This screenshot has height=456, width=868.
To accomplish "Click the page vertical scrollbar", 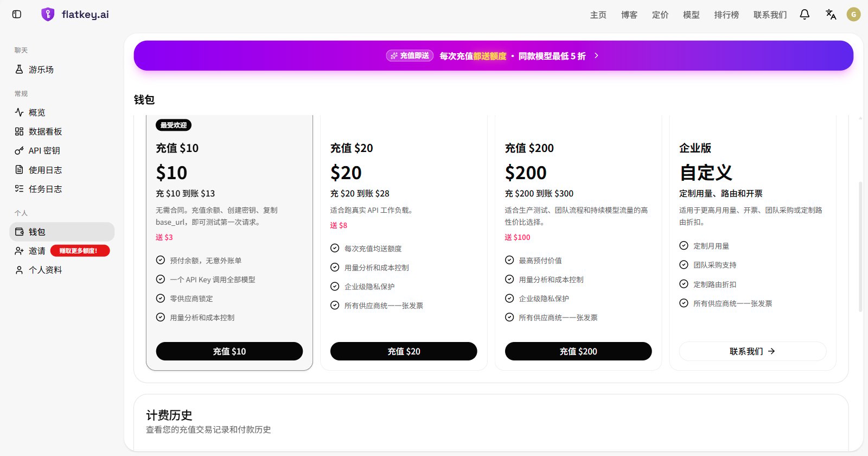I will 860,247.
